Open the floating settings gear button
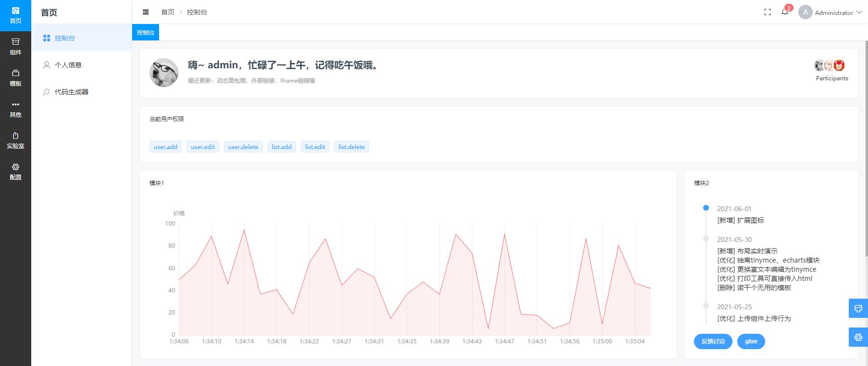 tap(858, 337)
